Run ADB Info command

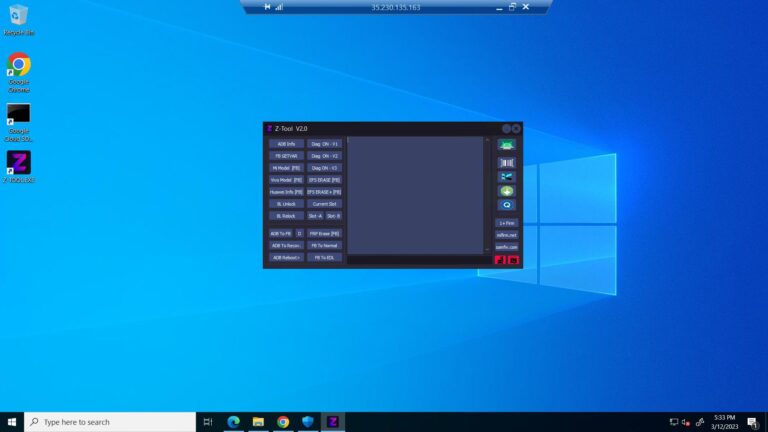click(x=286, y=144)
